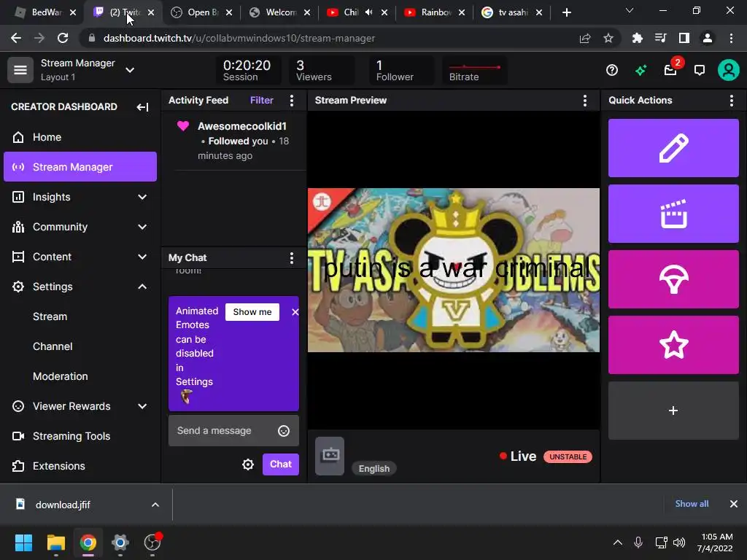Open the emote picker smiley icon
Image resolution: width=747 pixels, height=560 pixels.
(x=284, y=431)
